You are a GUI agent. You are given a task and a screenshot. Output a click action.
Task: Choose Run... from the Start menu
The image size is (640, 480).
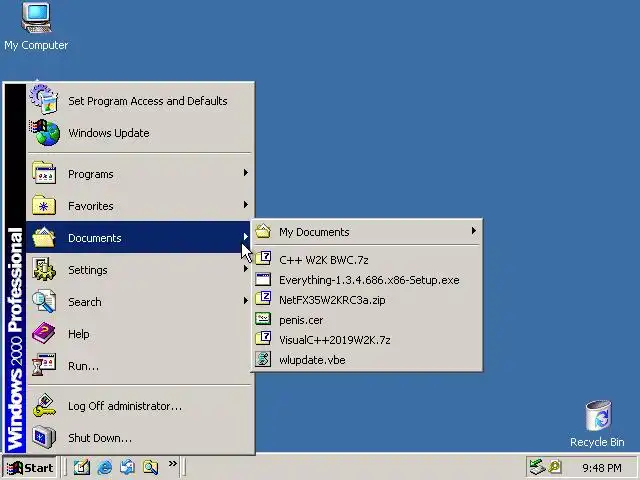click(139, 365)
